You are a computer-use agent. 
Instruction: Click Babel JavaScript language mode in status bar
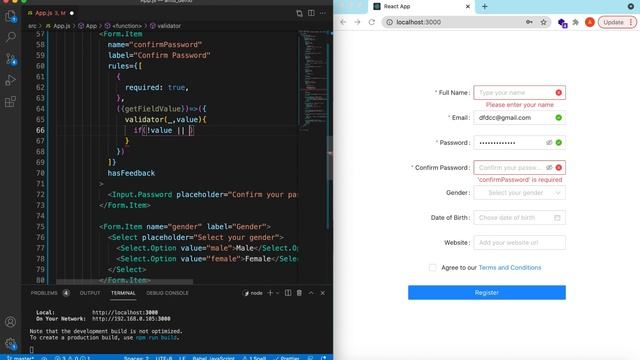pos(213,358)
